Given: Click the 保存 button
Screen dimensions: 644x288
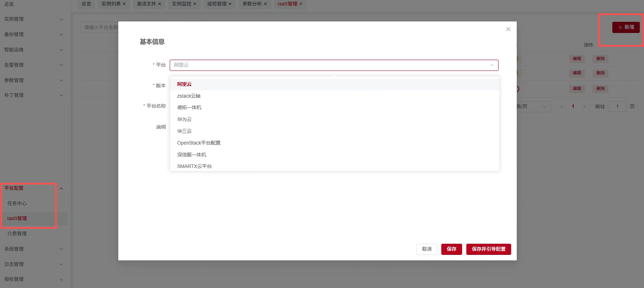Looking at the screenshot, I should (x=451, y=249).
